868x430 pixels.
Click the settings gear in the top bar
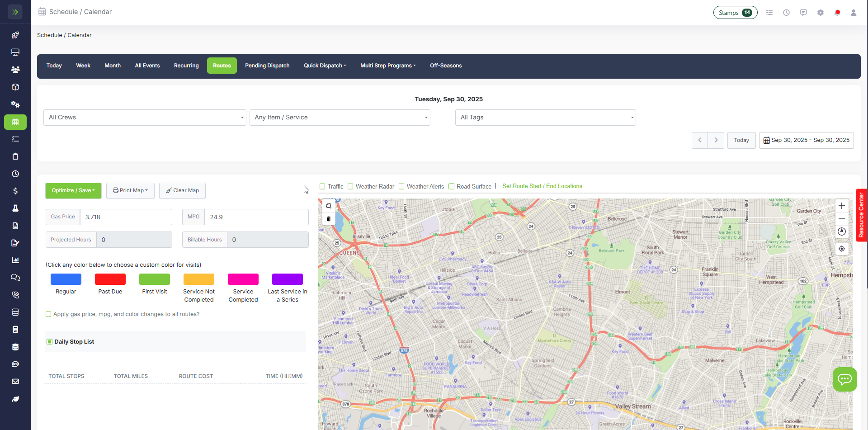820,12
